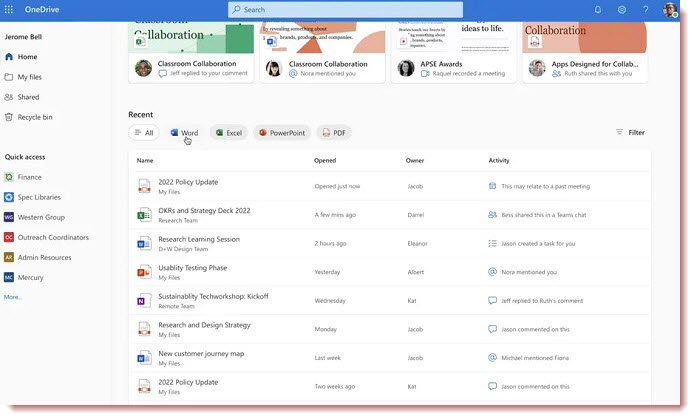Image resolution: width=695 pixels, height=420 pixels.
Task: Open the app launcher waffle icon
Action: click(x=12, y=9)
